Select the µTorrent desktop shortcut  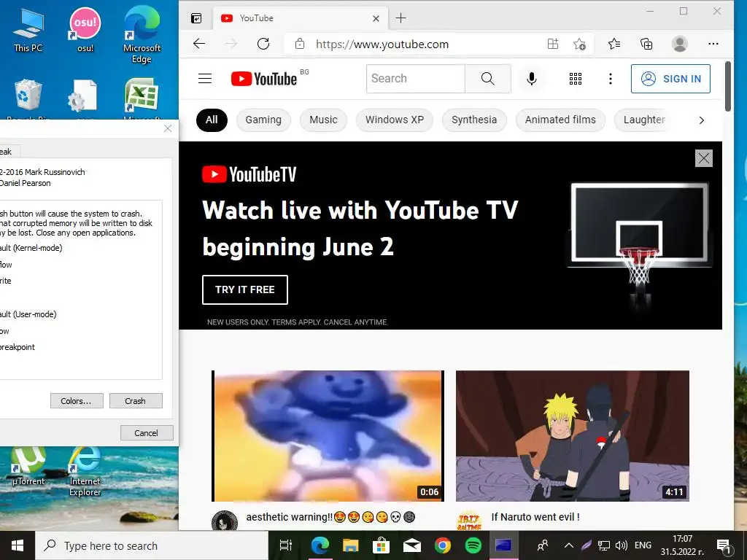[x=28, y=467]
